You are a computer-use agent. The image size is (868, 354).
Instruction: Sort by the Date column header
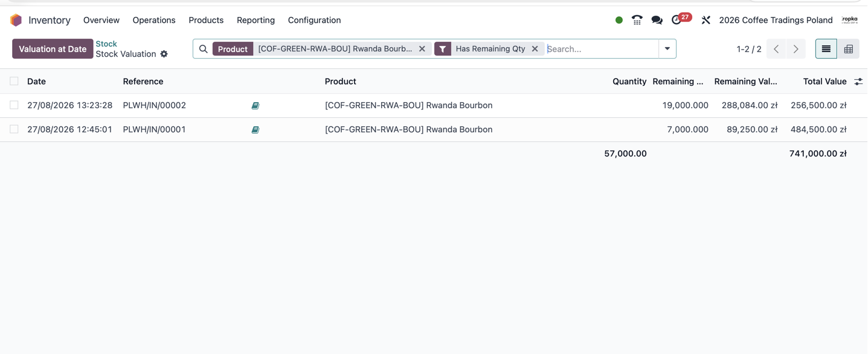36,82
